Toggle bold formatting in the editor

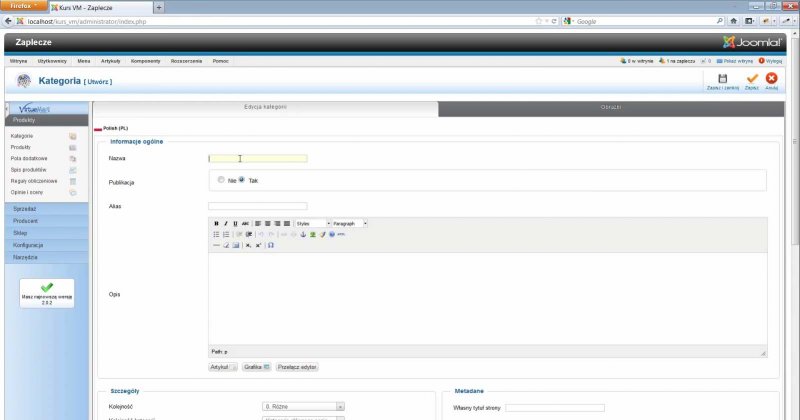(x=216, y=223)
